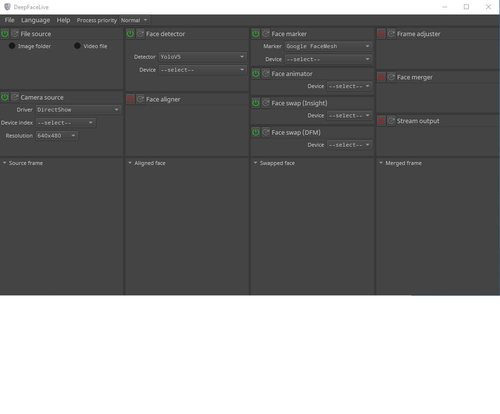Enable the Face merger power button
The image size is (500, 414).
tap(381, 77)
